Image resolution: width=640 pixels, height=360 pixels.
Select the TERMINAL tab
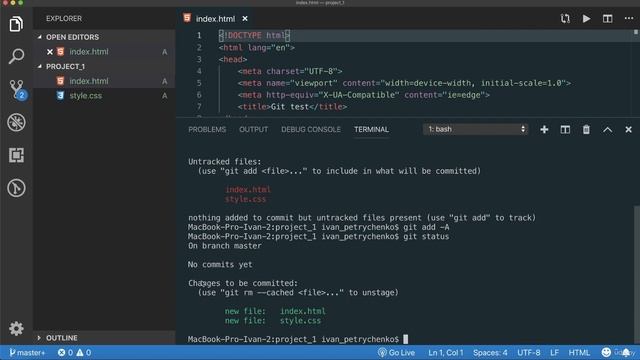click(x=371, y=129)
